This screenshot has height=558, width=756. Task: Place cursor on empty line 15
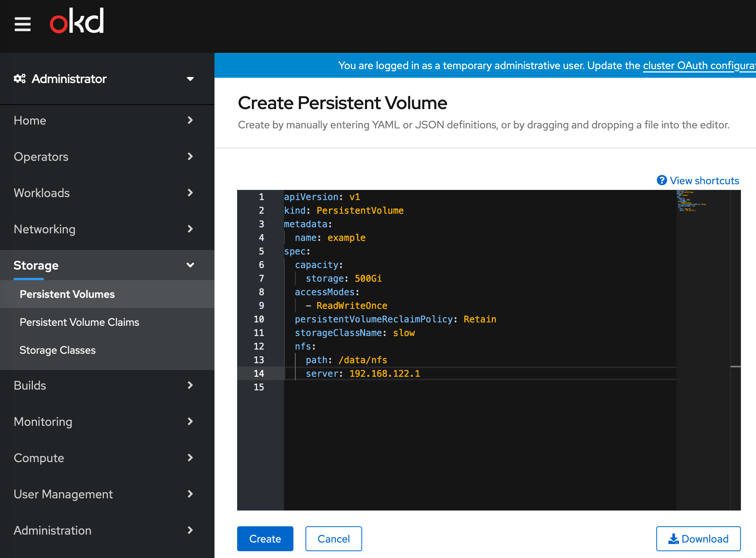coord(378,387)
